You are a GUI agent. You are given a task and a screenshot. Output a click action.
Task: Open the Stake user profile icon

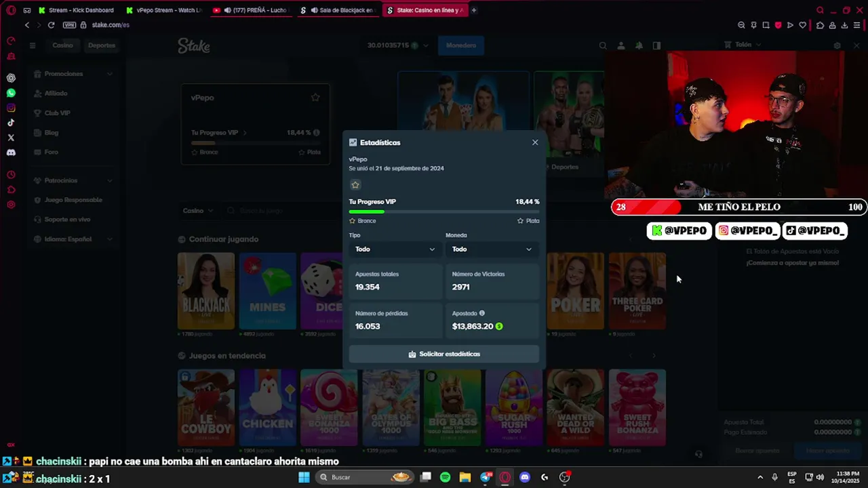(621, 45)
